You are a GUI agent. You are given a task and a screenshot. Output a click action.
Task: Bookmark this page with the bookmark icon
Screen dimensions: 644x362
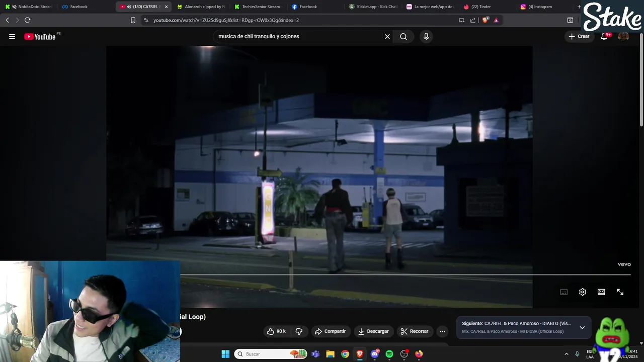[133, 20]
